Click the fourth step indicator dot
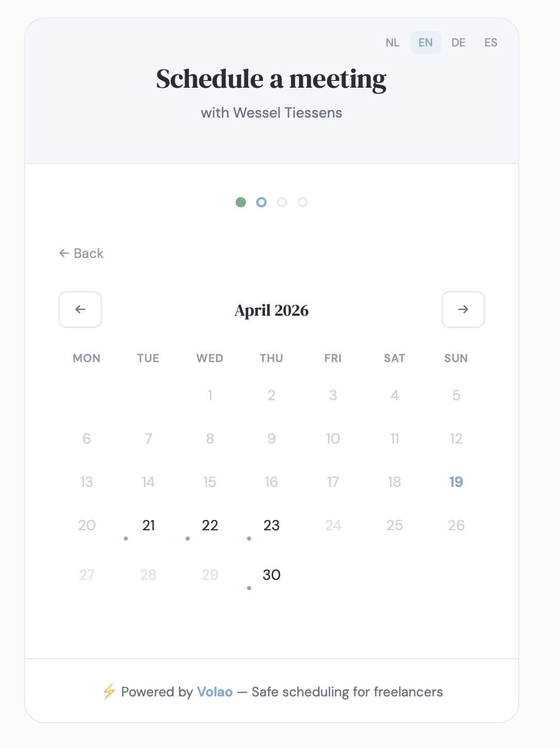560x748 pixels. click(x=303, y=202)
